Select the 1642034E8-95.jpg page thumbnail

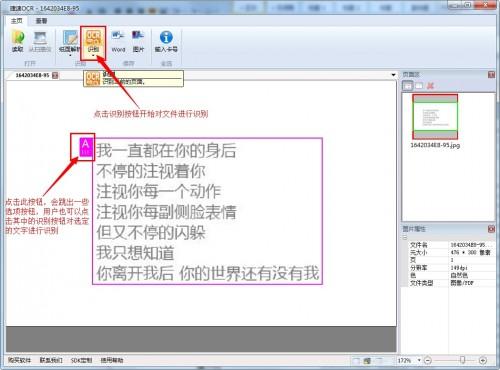tap(435, 117)
